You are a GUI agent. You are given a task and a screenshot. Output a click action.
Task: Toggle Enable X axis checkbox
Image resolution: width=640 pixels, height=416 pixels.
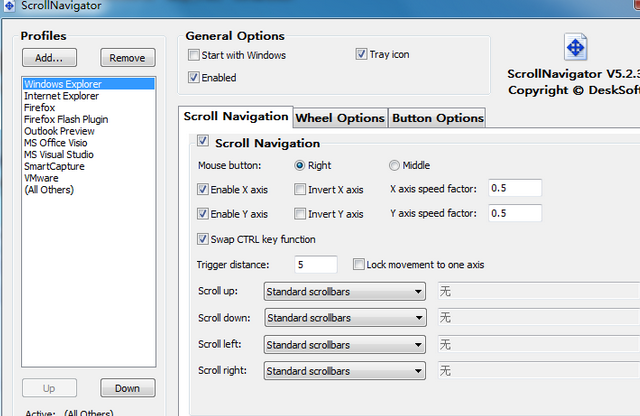tap(203, 189)
